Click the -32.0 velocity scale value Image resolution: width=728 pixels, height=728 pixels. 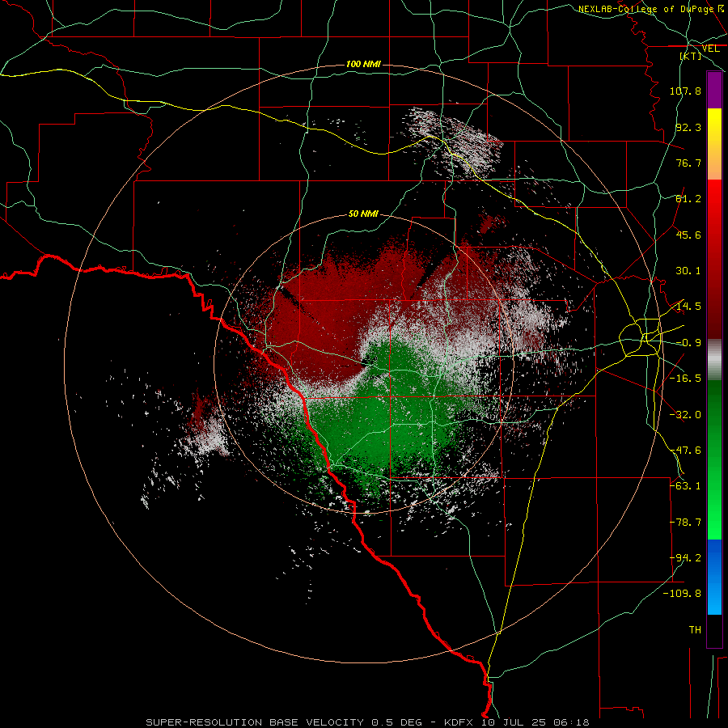click(685, 415)
